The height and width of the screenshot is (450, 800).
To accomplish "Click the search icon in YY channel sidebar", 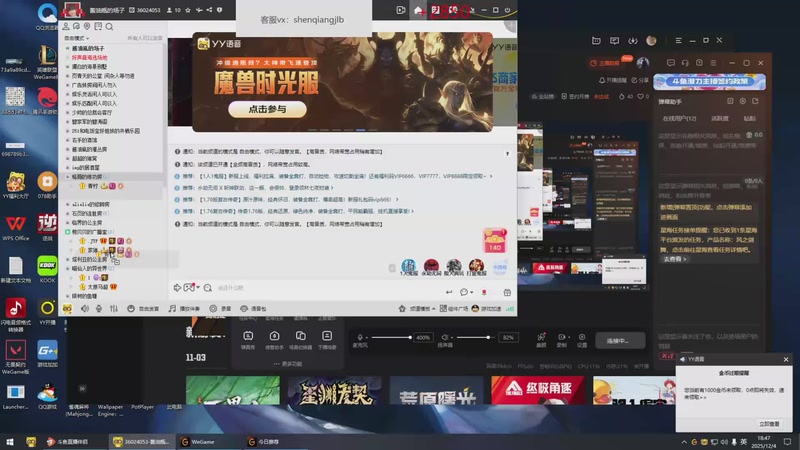I will (x=109, y=27).
